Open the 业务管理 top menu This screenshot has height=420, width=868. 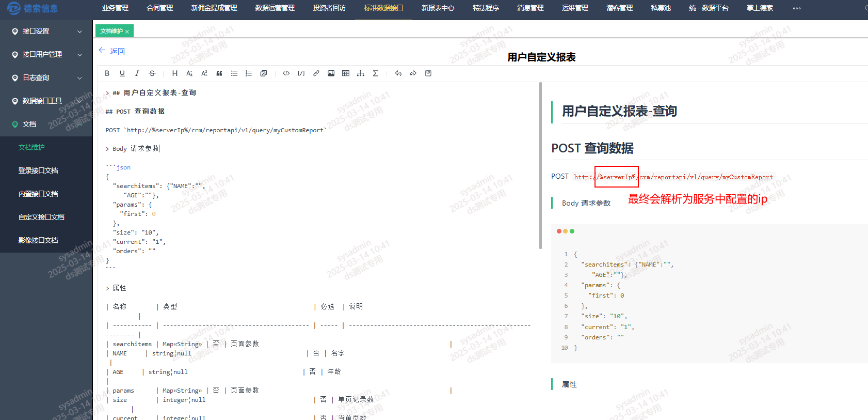115,8
